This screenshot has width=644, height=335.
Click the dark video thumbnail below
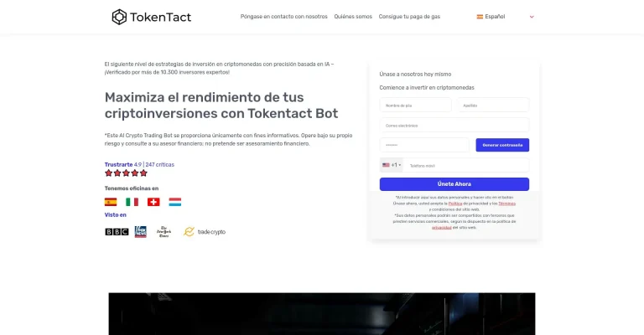coord(322,314)
